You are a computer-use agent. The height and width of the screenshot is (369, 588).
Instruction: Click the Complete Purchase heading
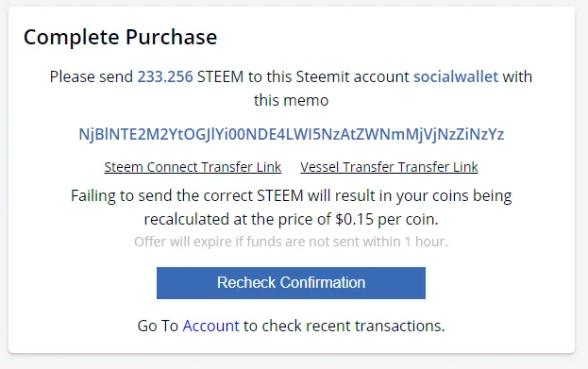click(121, 37)
